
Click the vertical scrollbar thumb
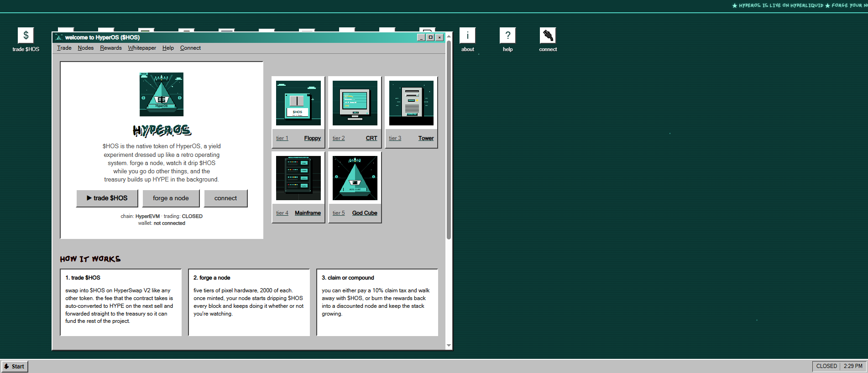pyautogui.click(x=449, y=140)
